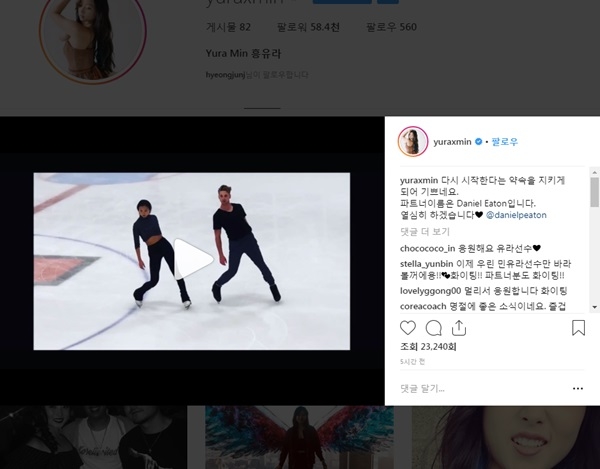Image resolution: width=600 pixels, height=469 pixels.
Task: Click the comment input field 댓글 달기
Action: click(x=470, y=388)
